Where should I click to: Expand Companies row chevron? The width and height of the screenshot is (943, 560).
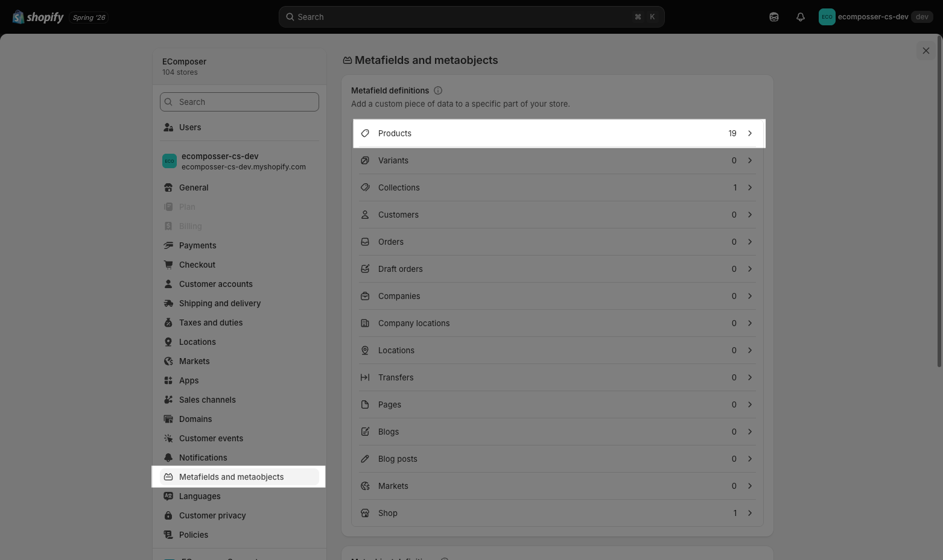750,296
